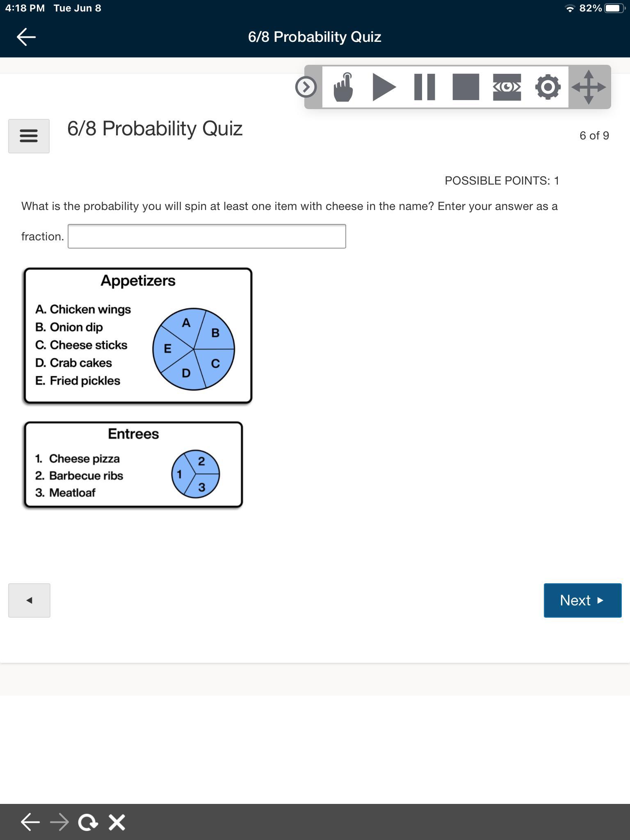630x840 pixels.
Task: Reload the page with the refresh icon
Action: click(x=88, y=822)
